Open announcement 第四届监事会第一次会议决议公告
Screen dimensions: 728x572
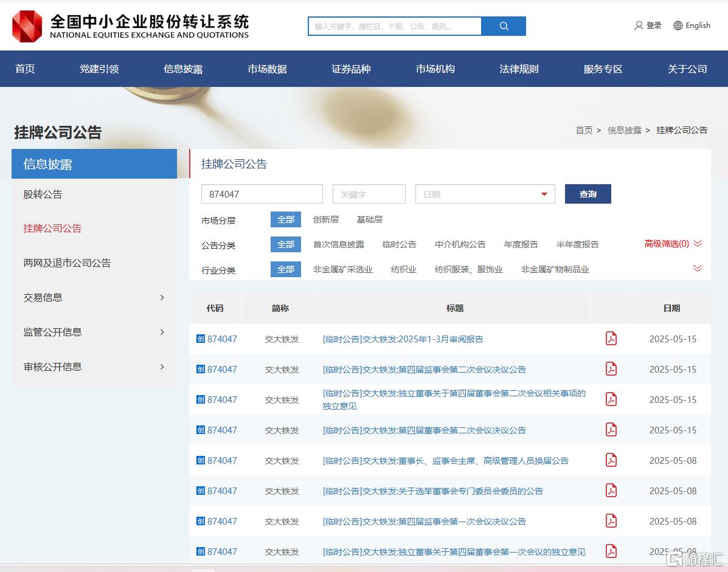click(425, 522)
